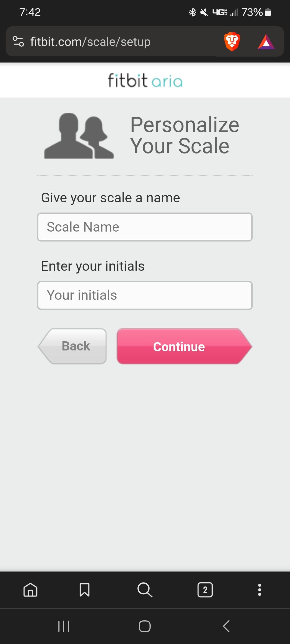Click the Scale Name input field
Image resolution: width=290 pixels, height=644 pixels.
click(x=145, y=227)
